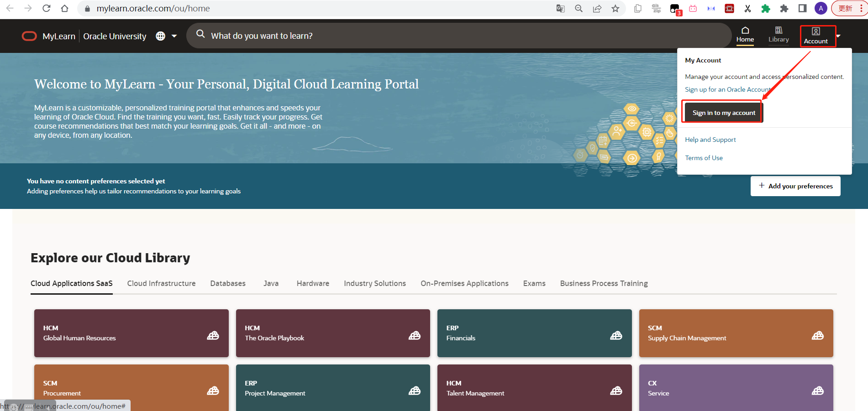
Task: Open the HCM Global Human Resources card
Action: point(132,333)
